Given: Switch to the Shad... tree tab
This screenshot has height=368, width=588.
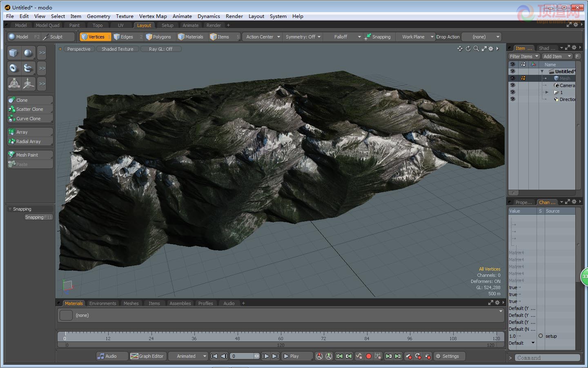Looking at the screenshot, I should click(x=547, y=48).
